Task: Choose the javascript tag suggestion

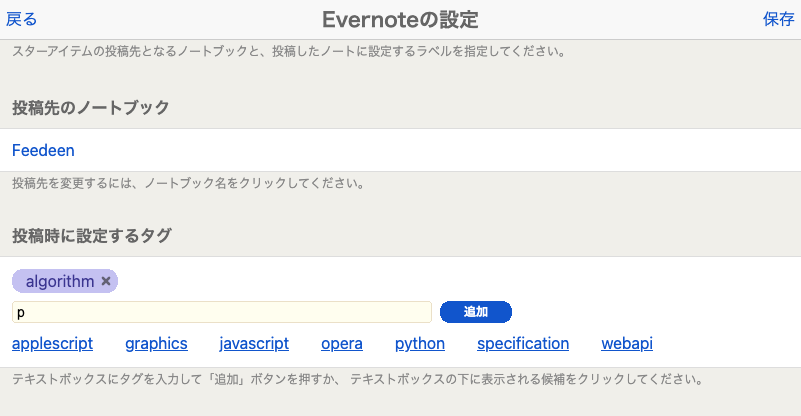Action: tap(254, 343)
